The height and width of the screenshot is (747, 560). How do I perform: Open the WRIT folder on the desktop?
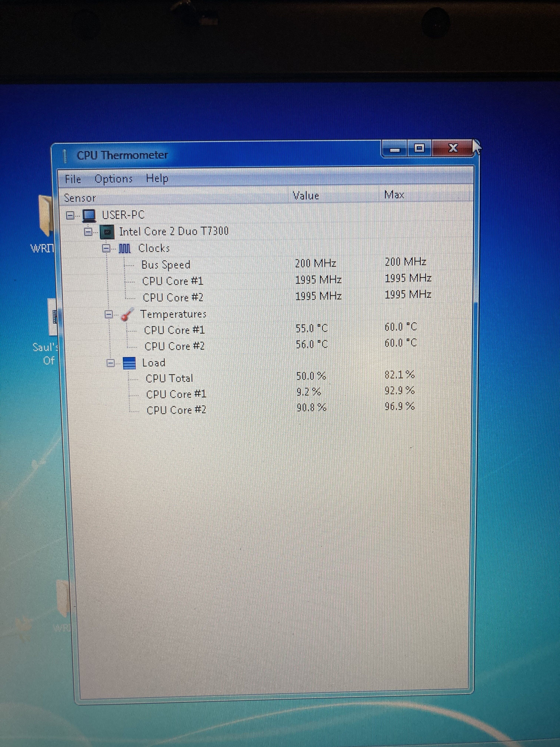44,223
